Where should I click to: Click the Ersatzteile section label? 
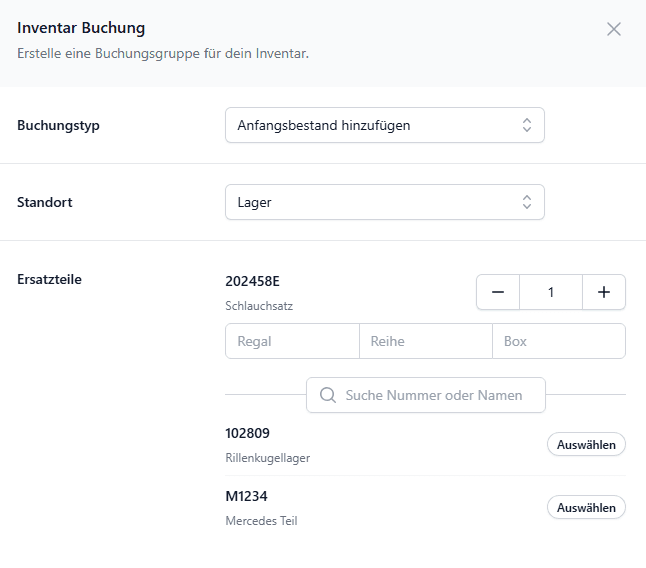[49, 279]
